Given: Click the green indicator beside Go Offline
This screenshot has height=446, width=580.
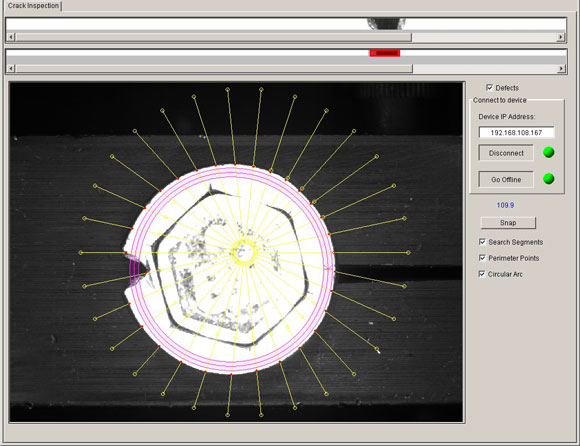Looking at the screenshot, I should [x=549, y=179].
